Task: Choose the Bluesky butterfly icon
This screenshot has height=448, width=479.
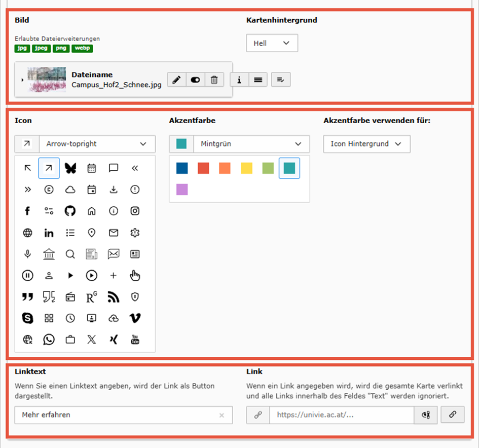Action: tap(70, 168)
